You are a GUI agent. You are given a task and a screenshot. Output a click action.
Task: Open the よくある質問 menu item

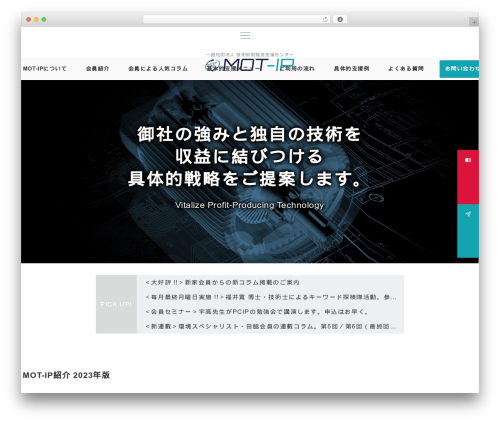[x=406, y=69]
